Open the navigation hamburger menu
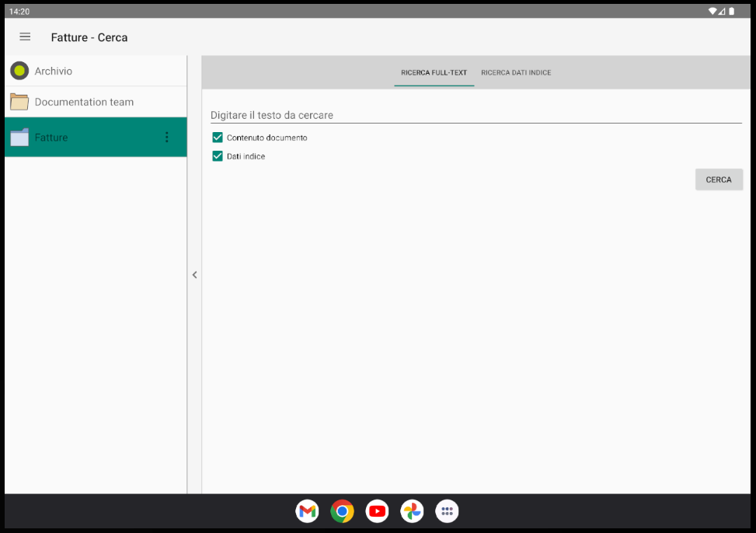 pos(24,37)
